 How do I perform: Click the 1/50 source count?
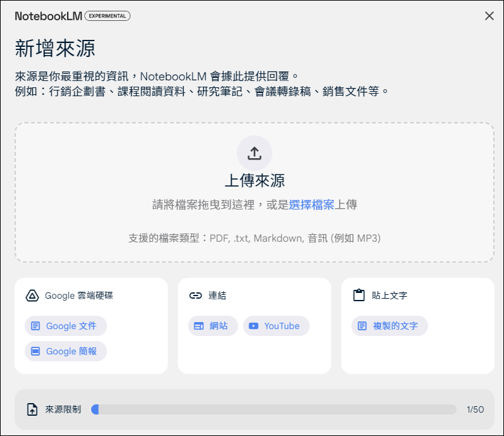(476, 409)
